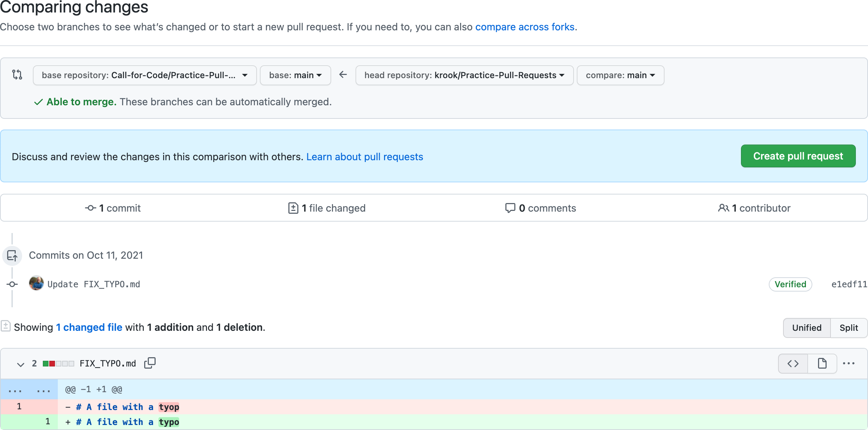The height and width of the screenshot is (430, 868).
Task: Open commit hash e1edf11
Action: pos(849,284)
